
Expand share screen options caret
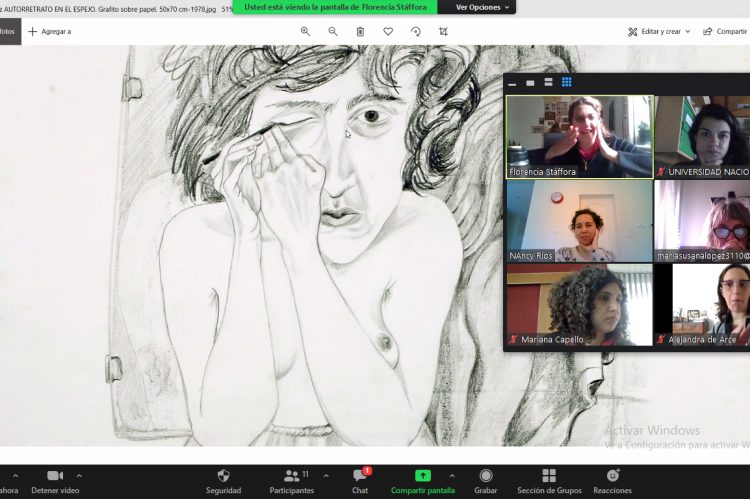pyautogui.click(x=451, y=475)
